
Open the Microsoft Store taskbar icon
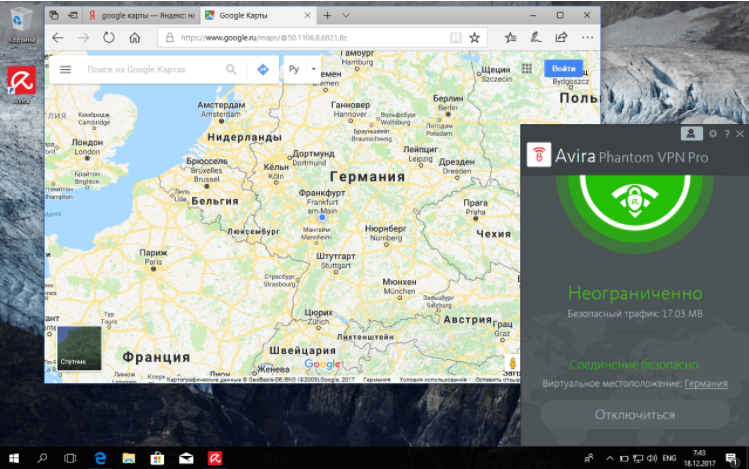pyautogui.click(x=157, y=458)
